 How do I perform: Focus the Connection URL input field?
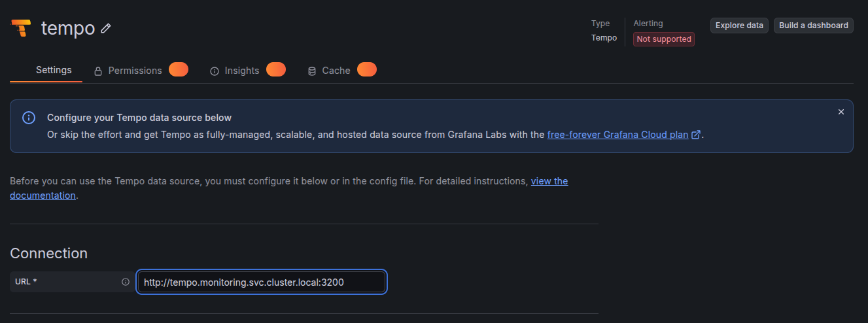tap(262, 282)
